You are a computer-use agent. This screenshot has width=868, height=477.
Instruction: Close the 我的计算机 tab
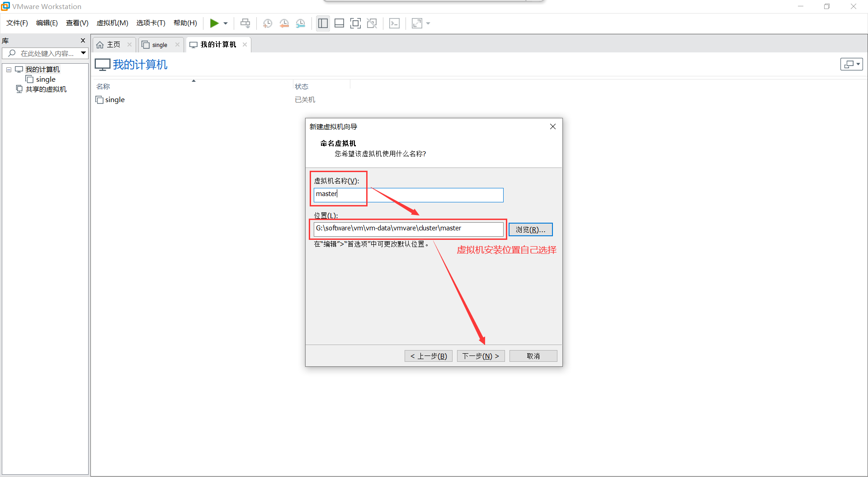click(x=245, y=45)
